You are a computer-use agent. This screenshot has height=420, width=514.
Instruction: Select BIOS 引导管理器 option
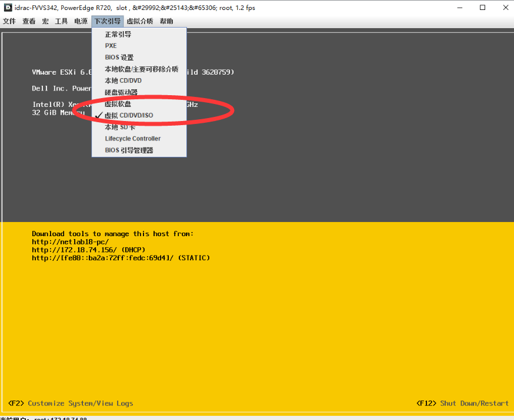click(x=139, y=150)
